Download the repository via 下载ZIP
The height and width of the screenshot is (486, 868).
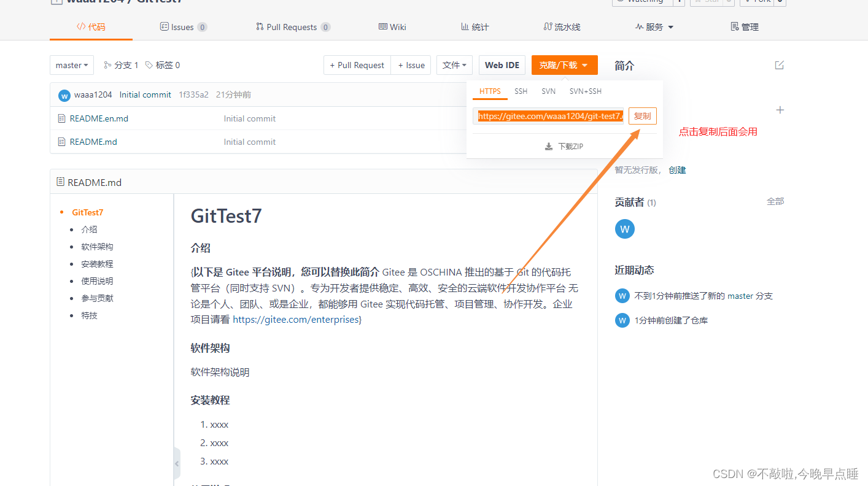(564, 147)
